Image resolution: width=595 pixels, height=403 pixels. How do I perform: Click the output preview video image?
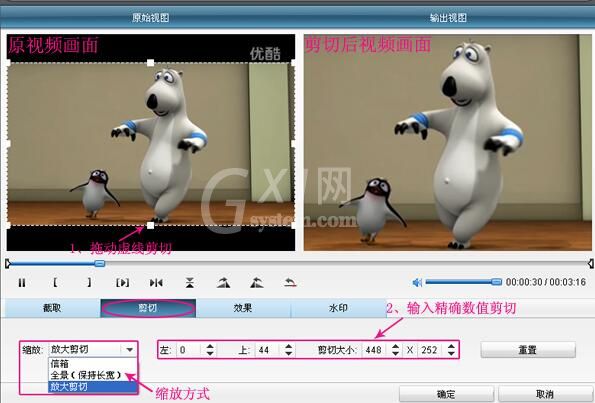coord(448,143)
